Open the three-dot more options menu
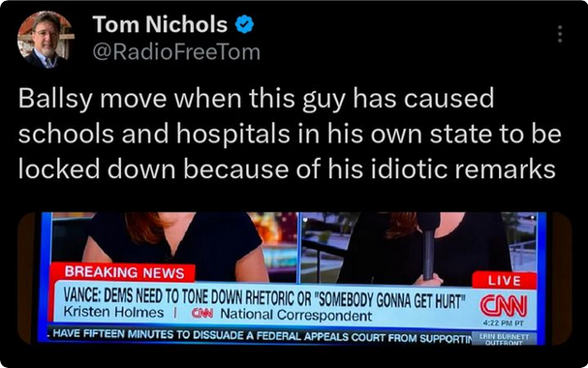The width and height of the screenshot is (588, 368). tap(560, 34)
